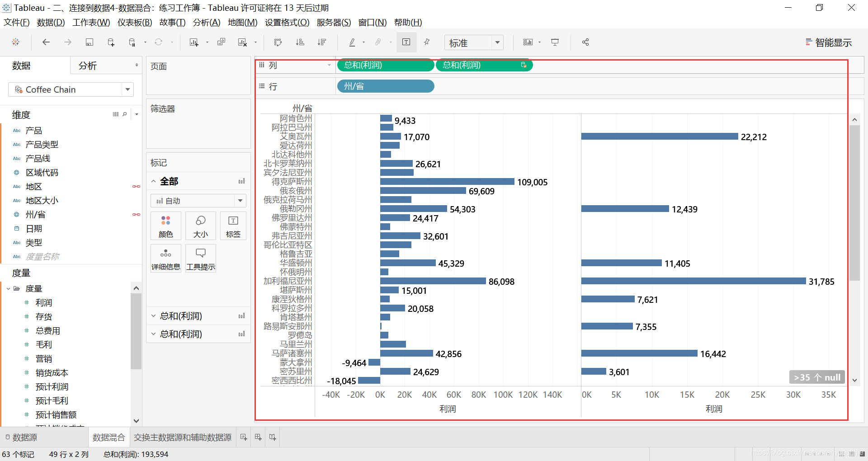The width and height of the screenshot is (868, 461).
Task: Open the 智能显示 Show Me panel
Action: tap(828, 42)
